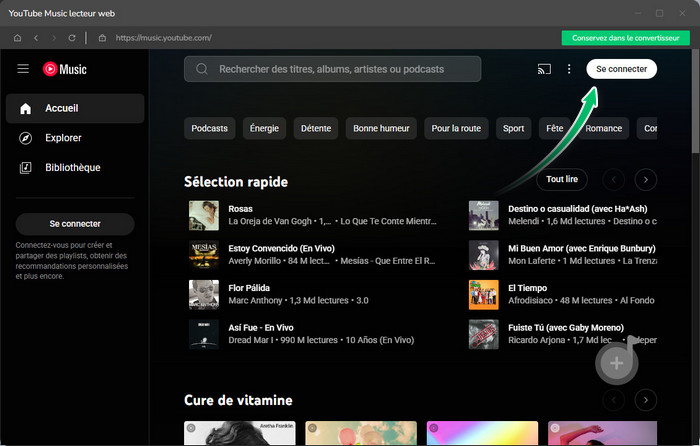Click the Mon Laferte artist link
700x446 pixels.
tap(531, 261)
